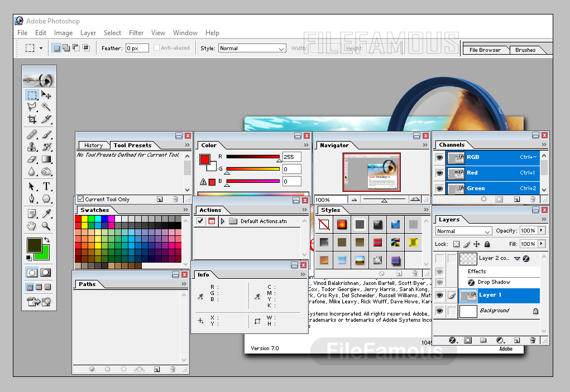Swap foreground and background colors
The width and height of the screenshot is (570, 392).
pos(46,240)
